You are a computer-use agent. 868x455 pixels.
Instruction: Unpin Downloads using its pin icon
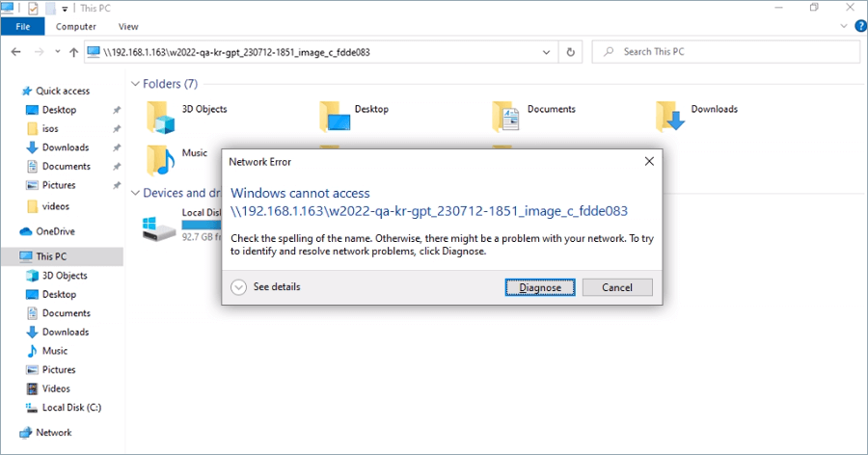117,147
